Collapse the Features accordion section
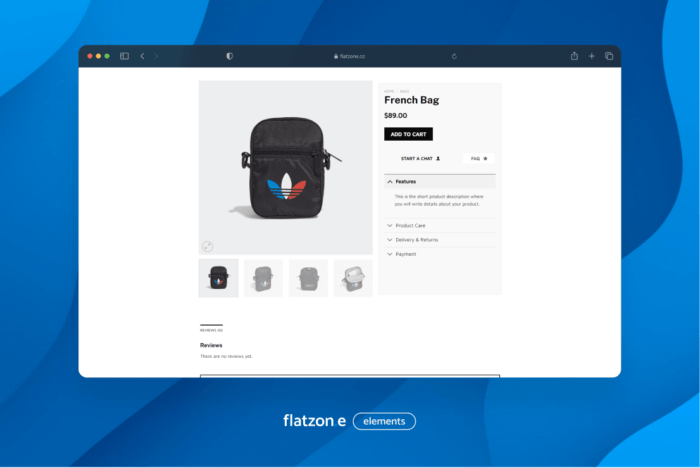The width and height of the screenshot is (700, 468). pyautogui.click(x=439, y=181)
